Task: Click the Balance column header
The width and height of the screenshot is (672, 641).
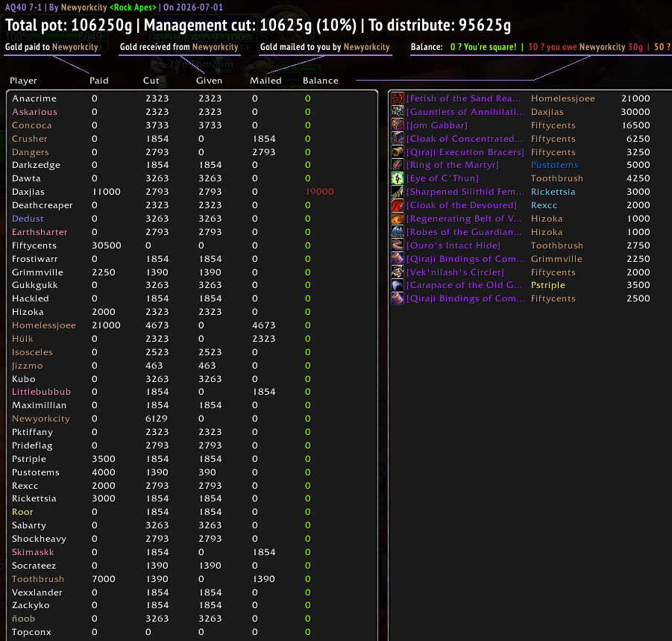Action: pyautogui.click(x=321, y=81)
